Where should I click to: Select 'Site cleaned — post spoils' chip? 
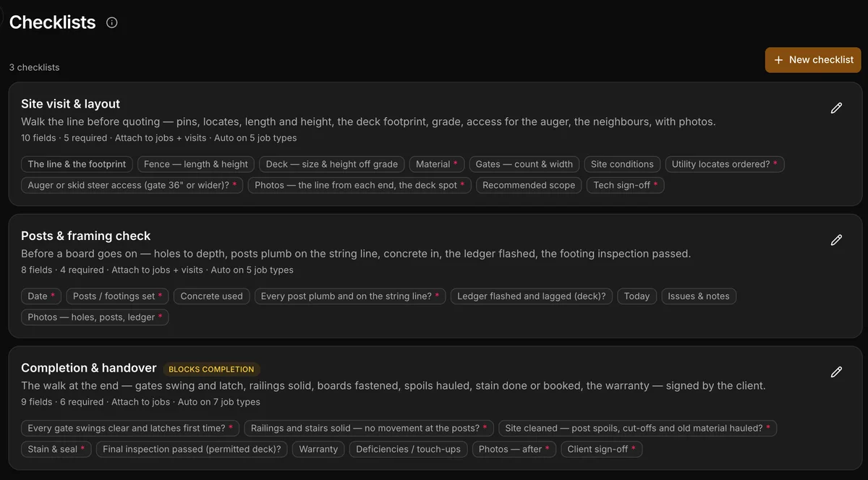[x=638, y=428]
